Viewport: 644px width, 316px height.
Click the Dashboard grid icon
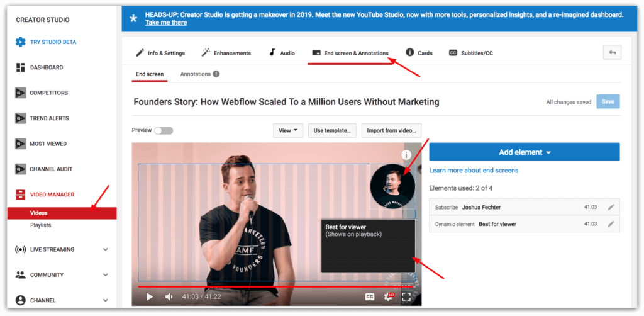coord(21,67)
